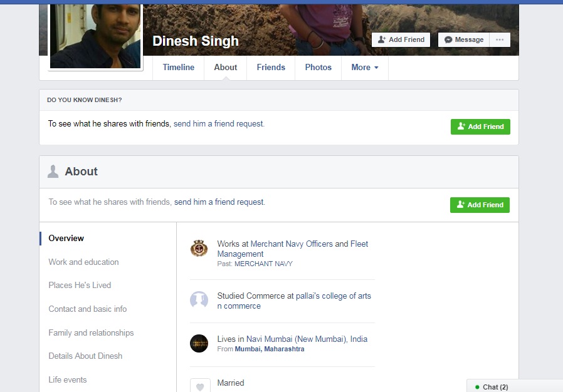Click green Add Friend button in Do You Know Dinesh box
The height and width of the screenshot is (392, 563).
pos(480,126)
